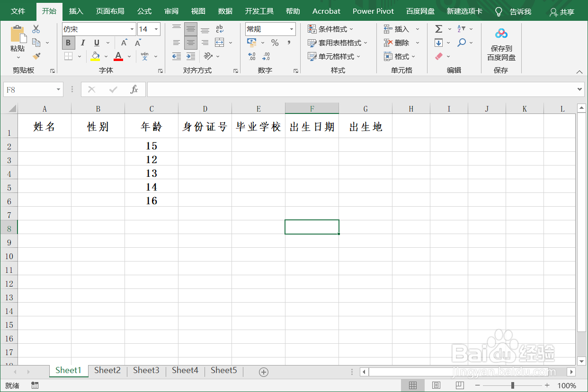Open fill color dropdown arrow
The height and width of the screenshot is (392, 588).
click(x=106, y=56)
